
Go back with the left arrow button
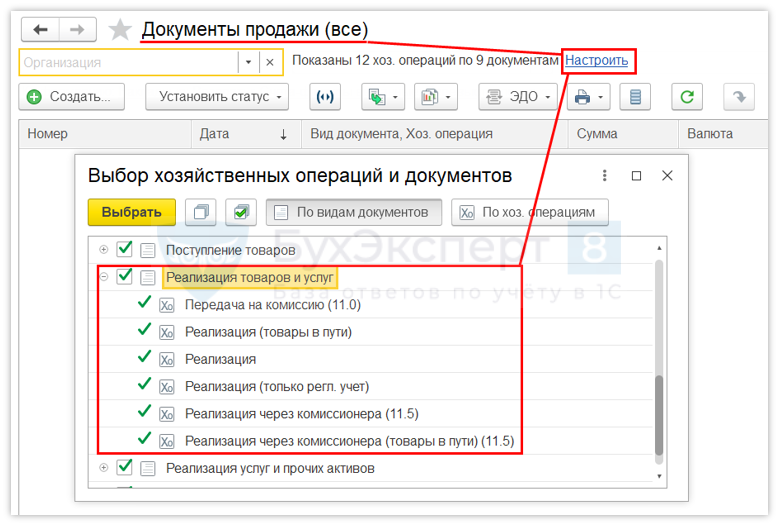[40, 30]
